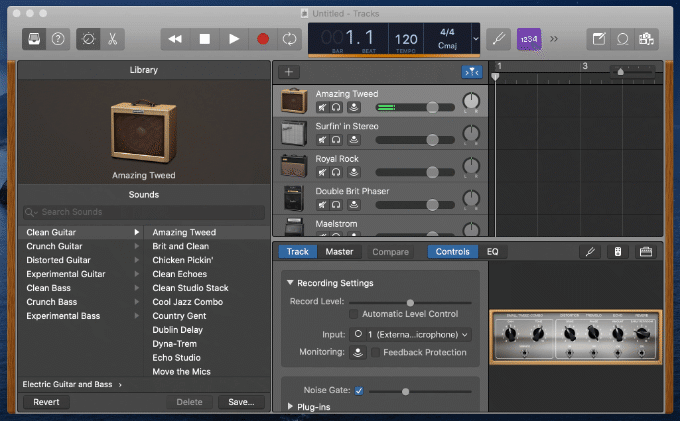Toggle input monitoring on Royal Rock

(354, 172)
